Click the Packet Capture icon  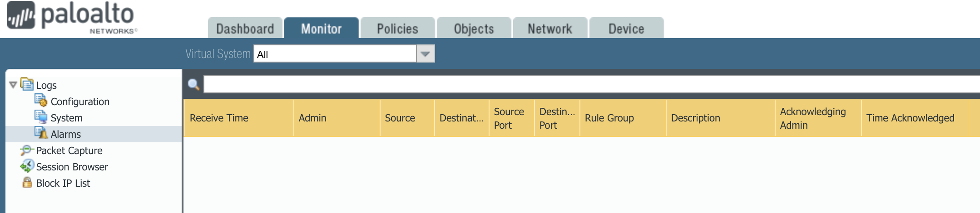(x=27, y=150)
